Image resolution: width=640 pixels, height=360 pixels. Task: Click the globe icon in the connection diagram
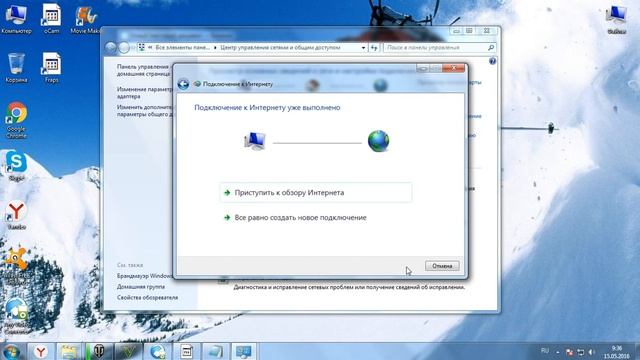point(378,141)
